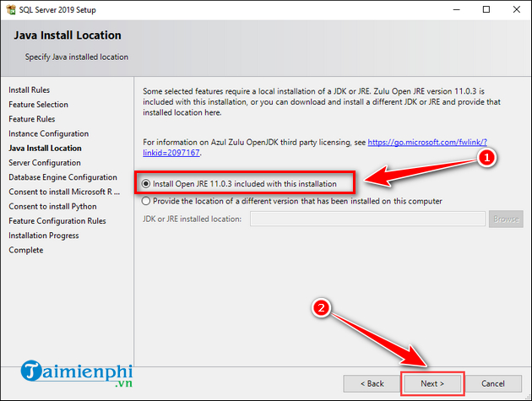Close the SQL Server 2019 Setup window
Screen dimensions: 532x401
(517, 9)
